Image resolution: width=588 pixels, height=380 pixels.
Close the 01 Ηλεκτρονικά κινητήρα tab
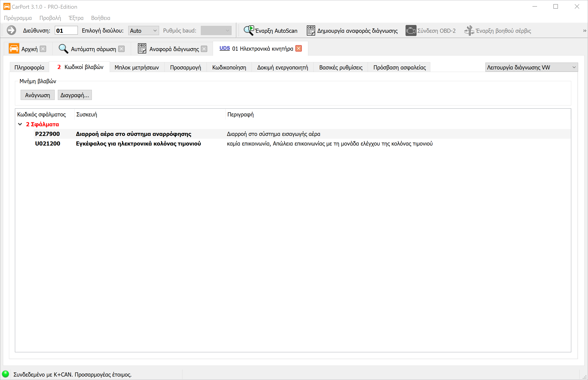click(298, 49)
